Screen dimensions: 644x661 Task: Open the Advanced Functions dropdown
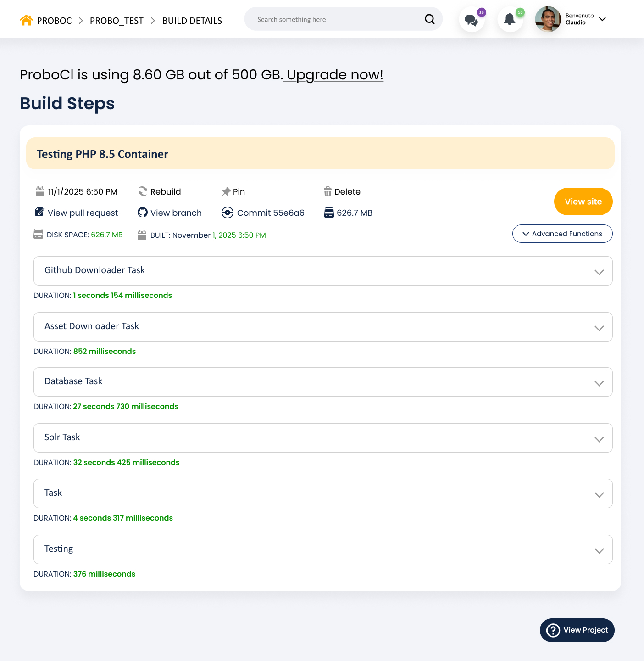tap(562, 234)
